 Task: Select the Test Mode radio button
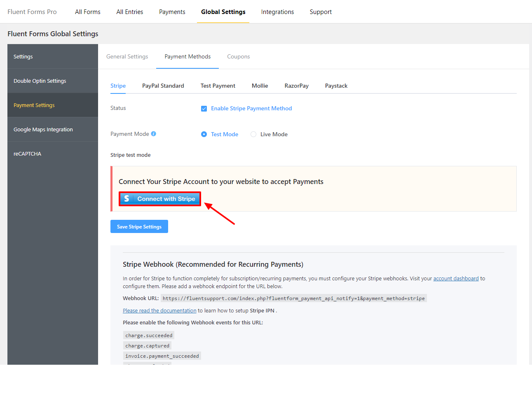point(204,134)
